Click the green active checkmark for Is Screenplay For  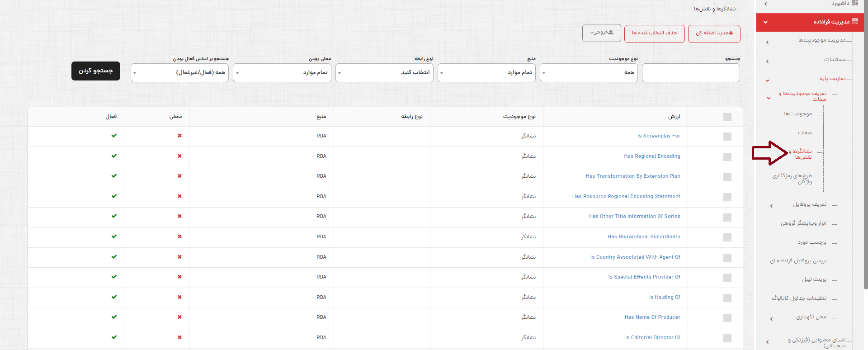click(114, 136)
